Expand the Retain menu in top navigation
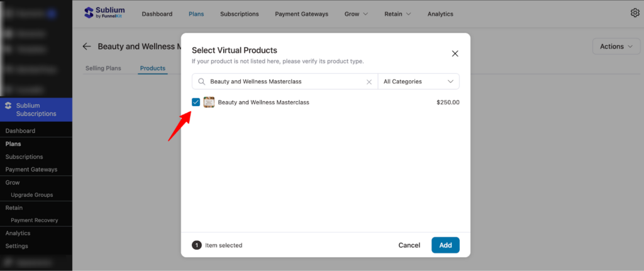This screenshot has height=271, width=644. 397,14
